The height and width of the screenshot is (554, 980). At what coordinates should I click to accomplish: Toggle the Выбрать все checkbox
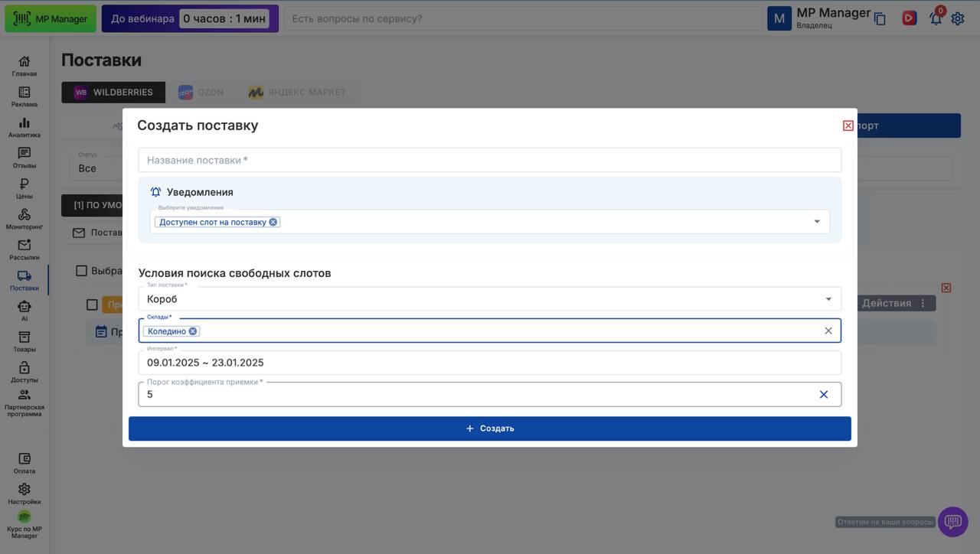(82, 271)
